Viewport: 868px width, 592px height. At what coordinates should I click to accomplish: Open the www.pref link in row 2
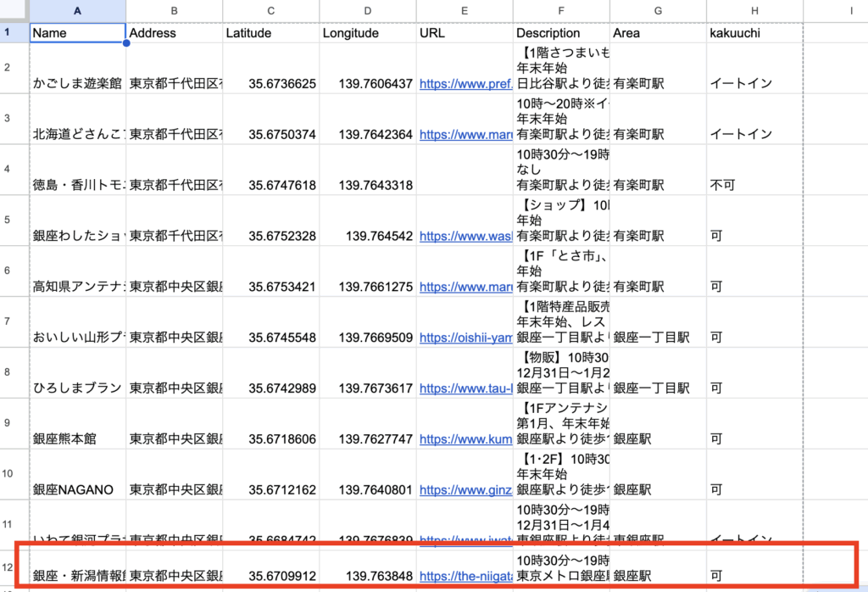[x=465, y=84]
